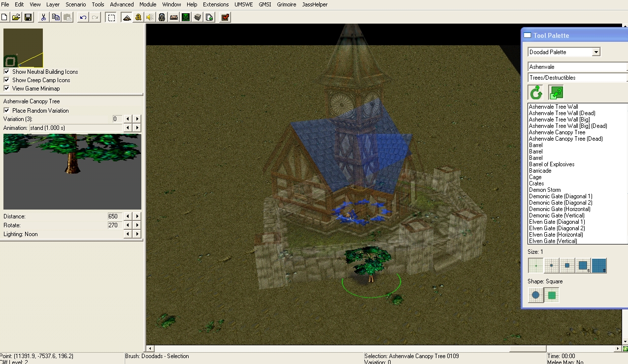Choose the circle brush shape

pos(536,295)
